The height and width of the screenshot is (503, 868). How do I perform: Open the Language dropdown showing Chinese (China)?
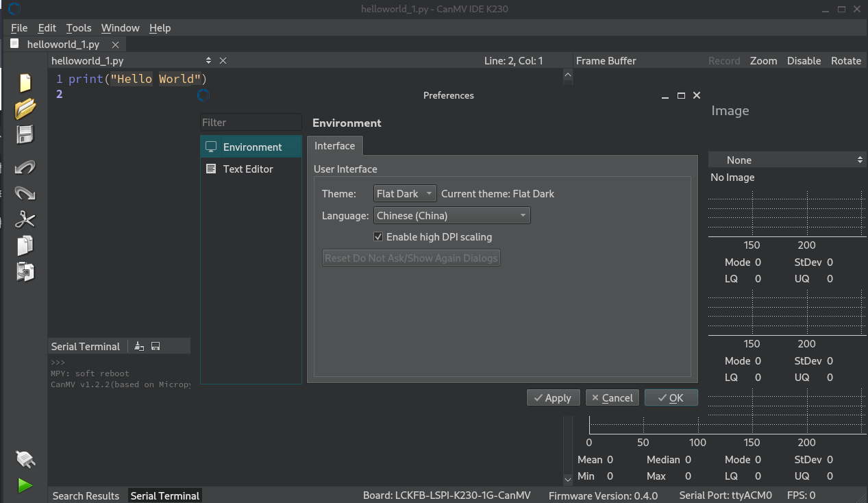[452, 216]
